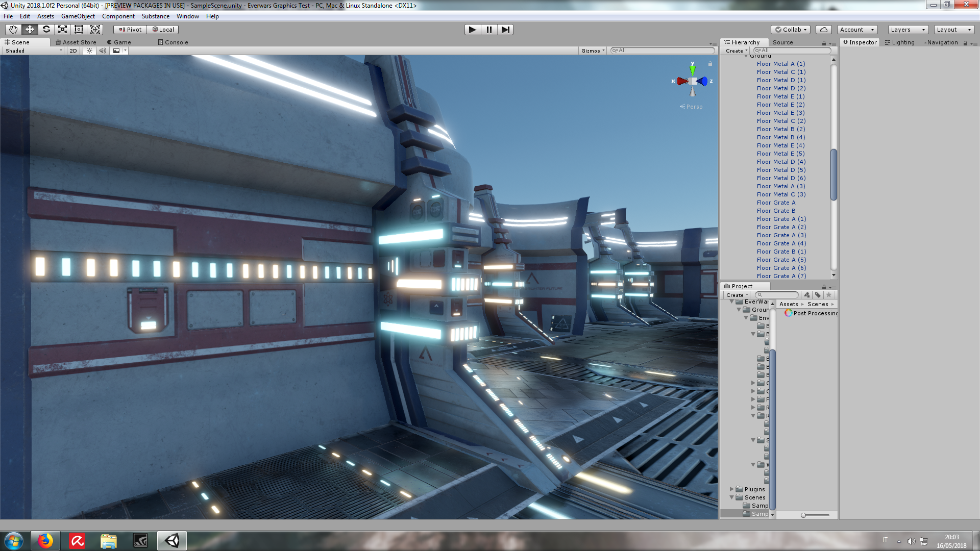This screenshot has height=551, width=980.
Task: Open Cloud services via cloud icon
Action: tap(823, 30)
